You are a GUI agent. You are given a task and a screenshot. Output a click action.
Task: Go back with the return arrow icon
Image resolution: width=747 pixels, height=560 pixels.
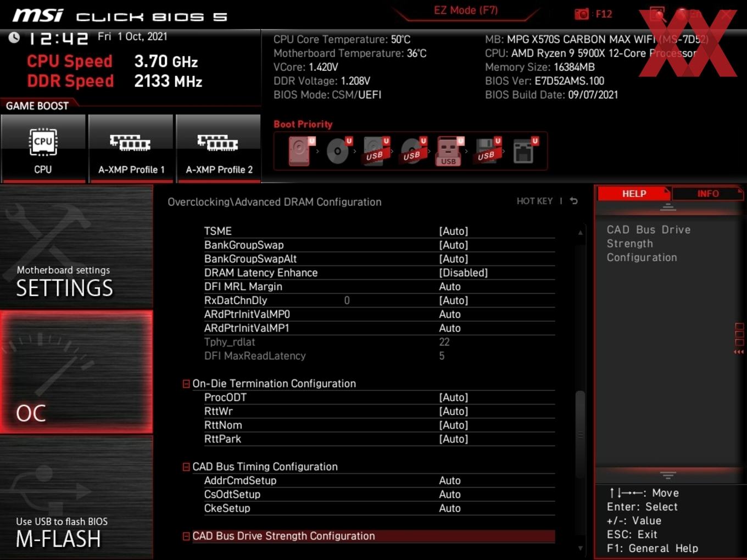574,201
